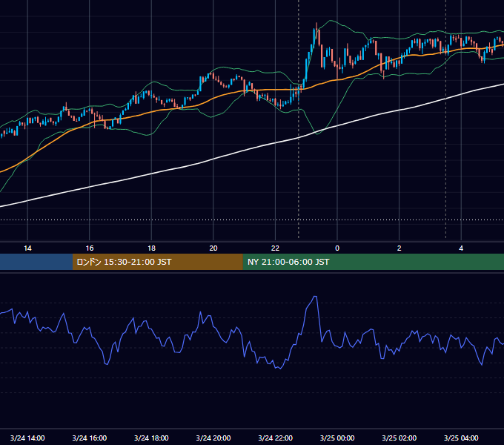Click hour label 0 on the chart axis
This screenshot has width=504, height=445.
click(337, 248)
